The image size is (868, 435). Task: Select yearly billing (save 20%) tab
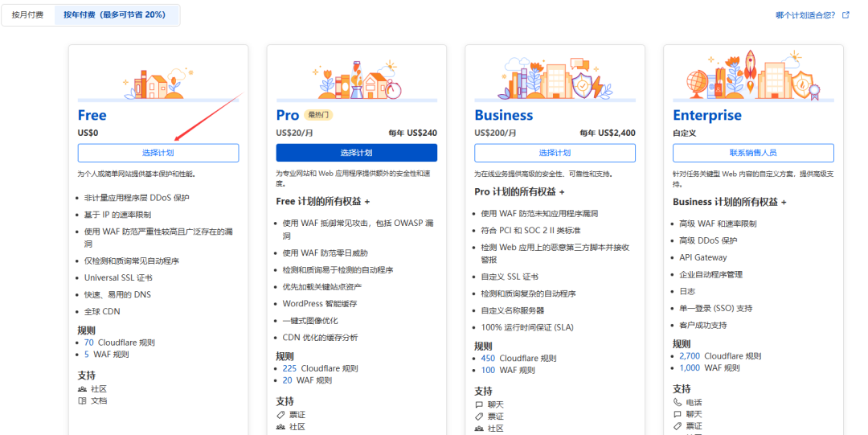point(115,15)
